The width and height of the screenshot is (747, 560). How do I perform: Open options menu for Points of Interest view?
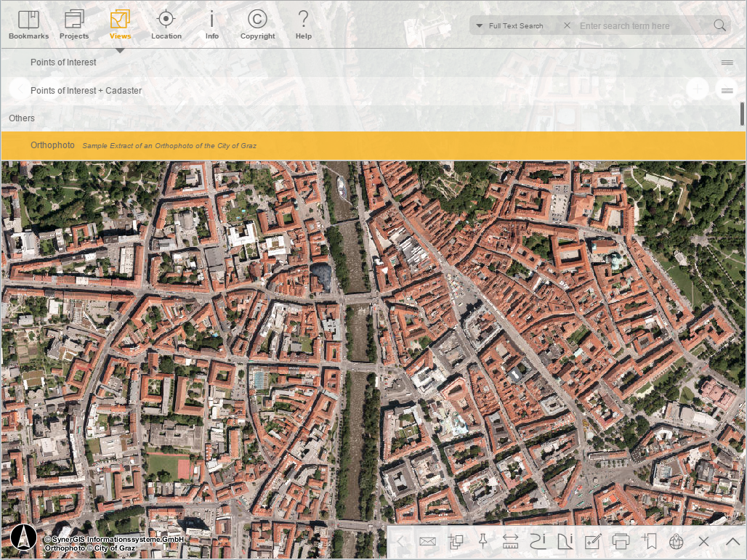(727, 62)
